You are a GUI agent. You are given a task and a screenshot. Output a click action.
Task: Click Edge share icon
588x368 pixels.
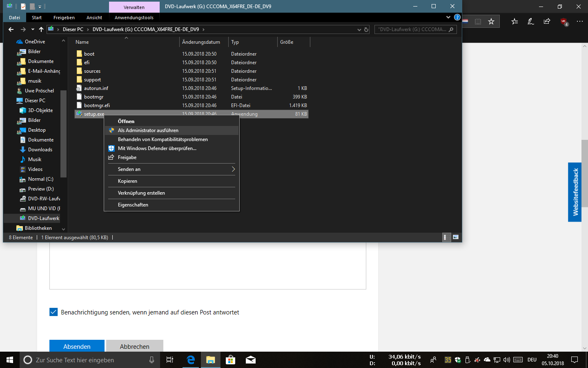click(547, 21)
